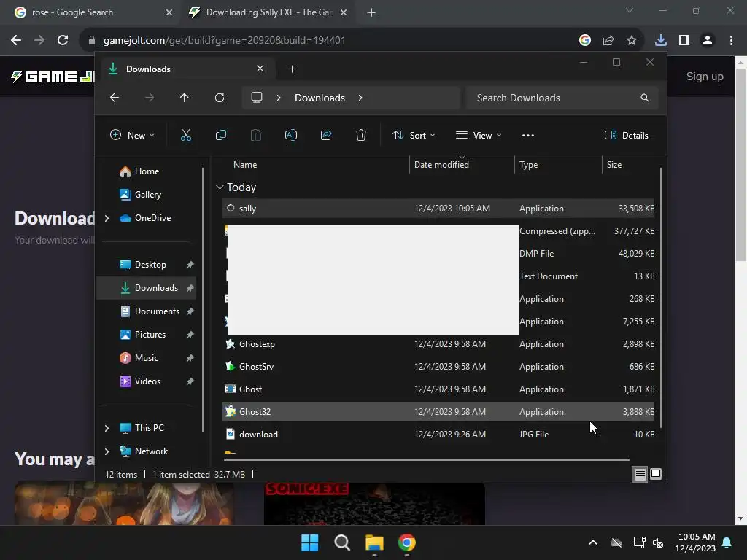Screen dimensions: 747x560
Task: Open the View dropdown
Action: [x=479, y=135]
